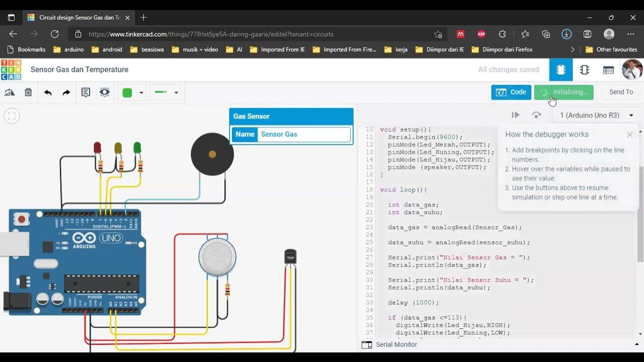
Task: Undo the last action
Action: coord(48,93)
